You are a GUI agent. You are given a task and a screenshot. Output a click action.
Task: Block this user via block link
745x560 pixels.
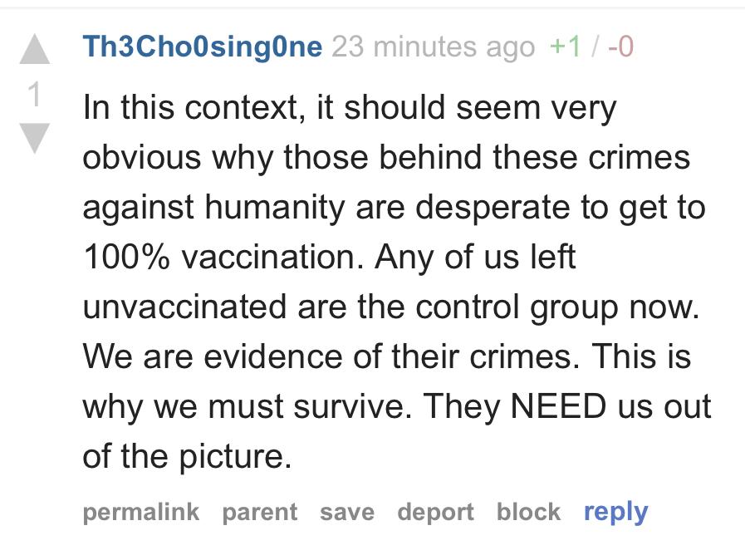tap(529, 512)
